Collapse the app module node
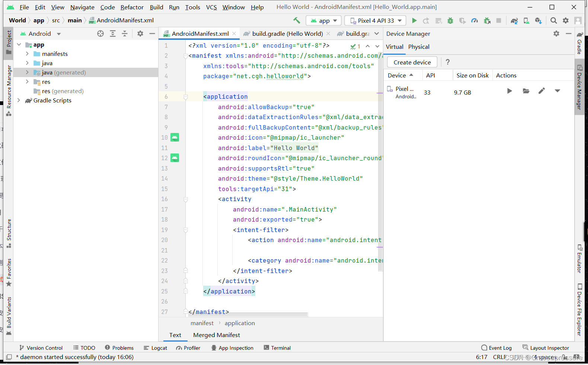 click(19, 44)
